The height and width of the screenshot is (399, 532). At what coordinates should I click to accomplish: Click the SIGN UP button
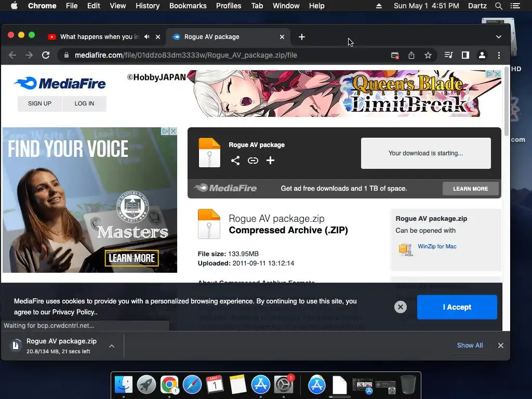[39, 103]
